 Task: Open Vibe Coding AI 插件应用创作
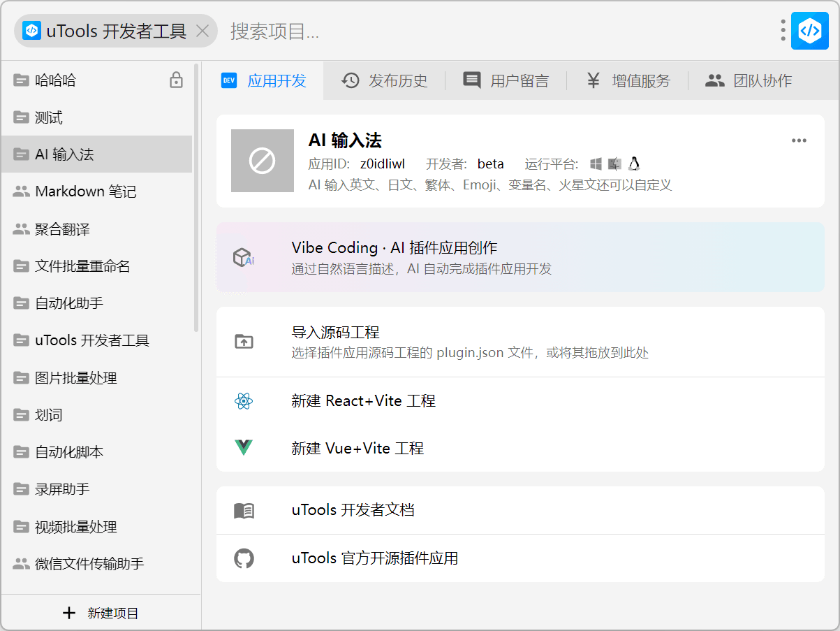[x=520, y=257]
